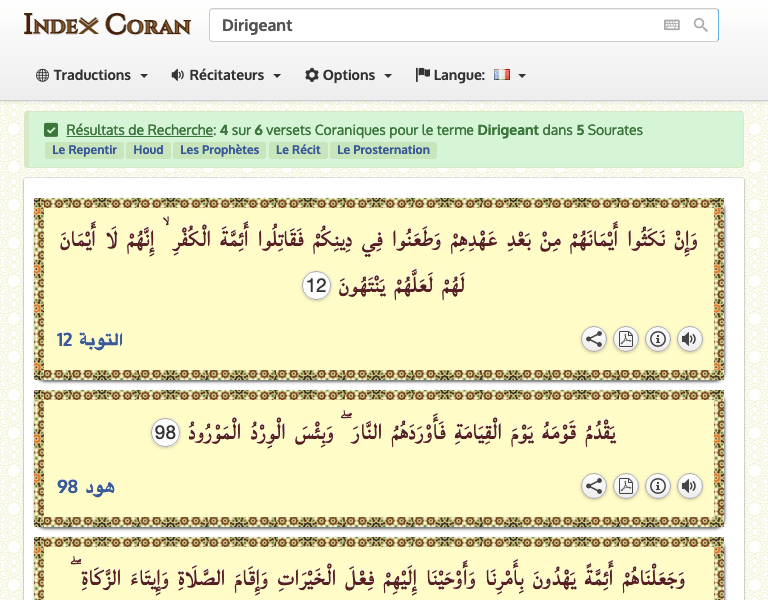Filter results by Le Repentir sourate

pos(84,150)
